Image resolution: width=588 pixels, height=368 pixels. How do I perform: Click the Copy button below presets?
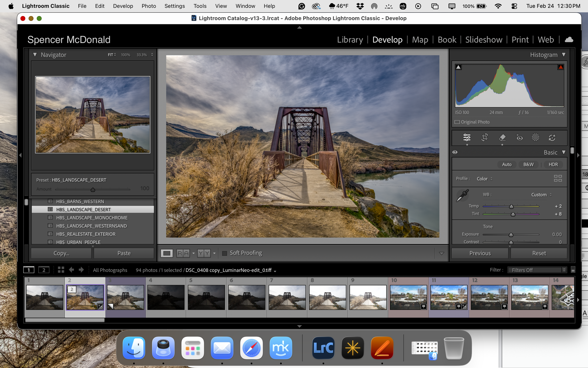[x=61, y=253]
